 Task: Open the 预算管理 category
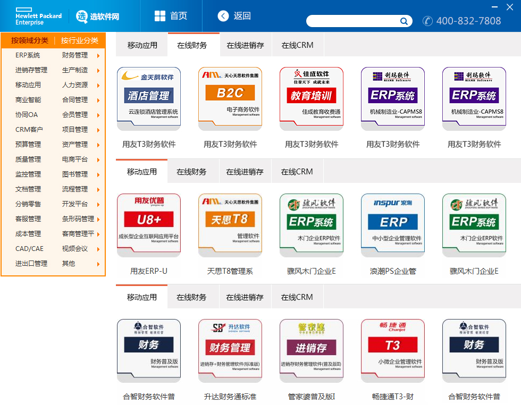(x=28, y=145)
